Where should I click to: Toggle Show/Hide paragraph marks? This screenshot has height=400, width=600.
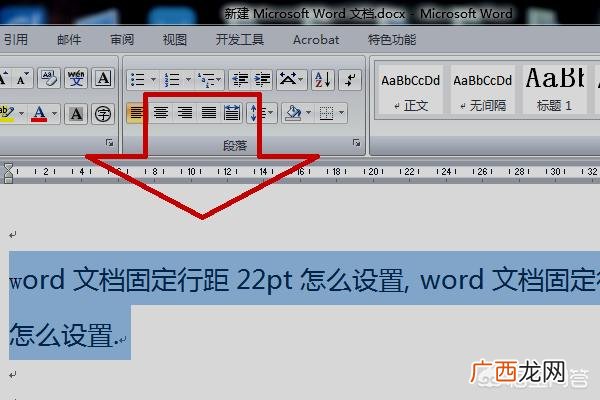pos(350,80)
